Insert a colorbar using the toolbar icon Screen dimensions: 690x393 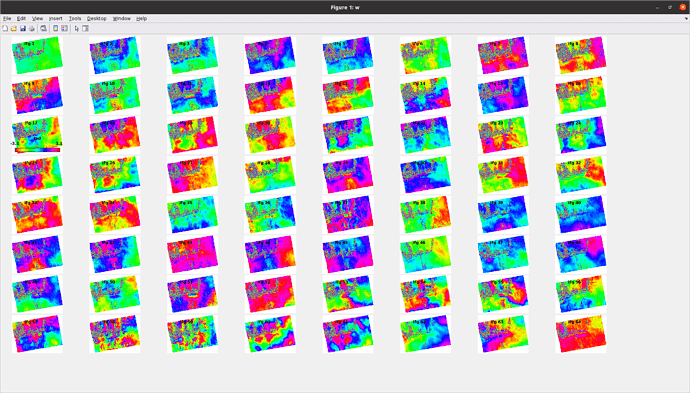(56, 29)
